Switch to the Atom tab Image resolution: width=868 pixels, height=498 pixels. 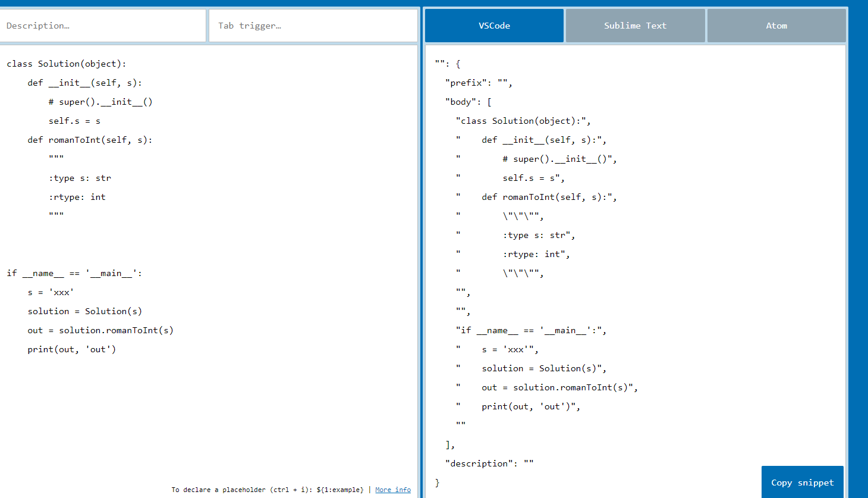776,26
